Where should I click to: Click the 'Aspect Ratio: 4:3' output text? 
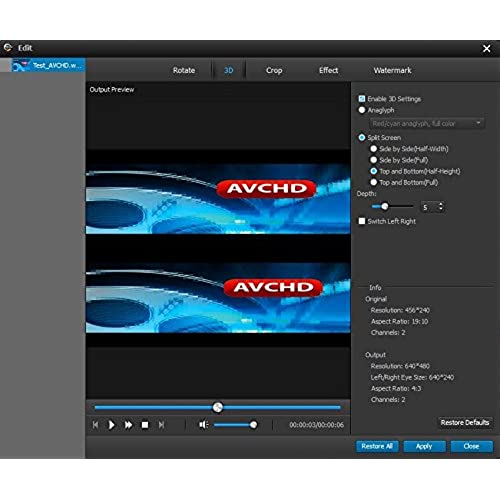pos(396,388)
